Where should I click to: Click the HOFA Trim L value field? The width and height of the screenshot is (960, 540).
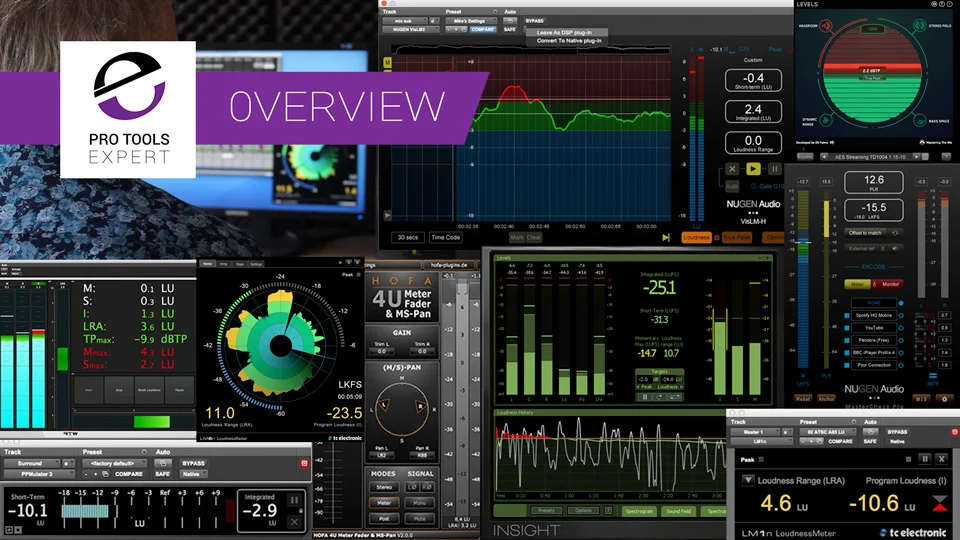tap(382, 351)
